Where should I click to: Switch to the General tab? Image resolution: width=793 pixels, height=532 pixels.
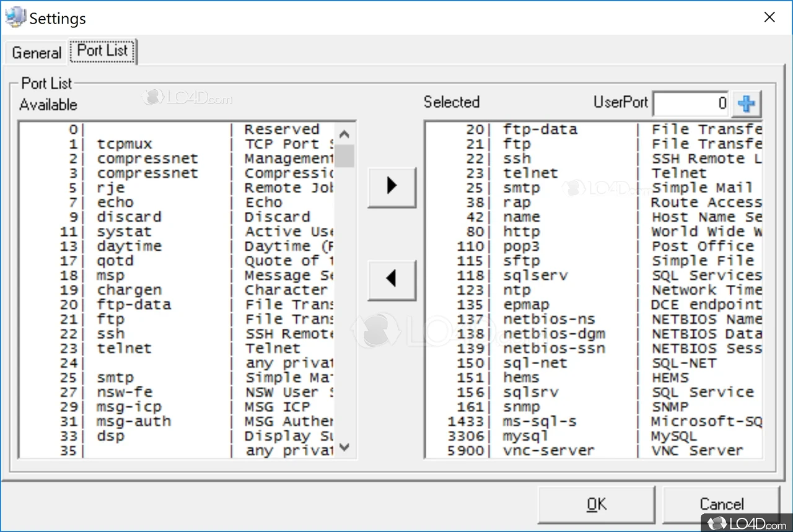tap(37, 53)
